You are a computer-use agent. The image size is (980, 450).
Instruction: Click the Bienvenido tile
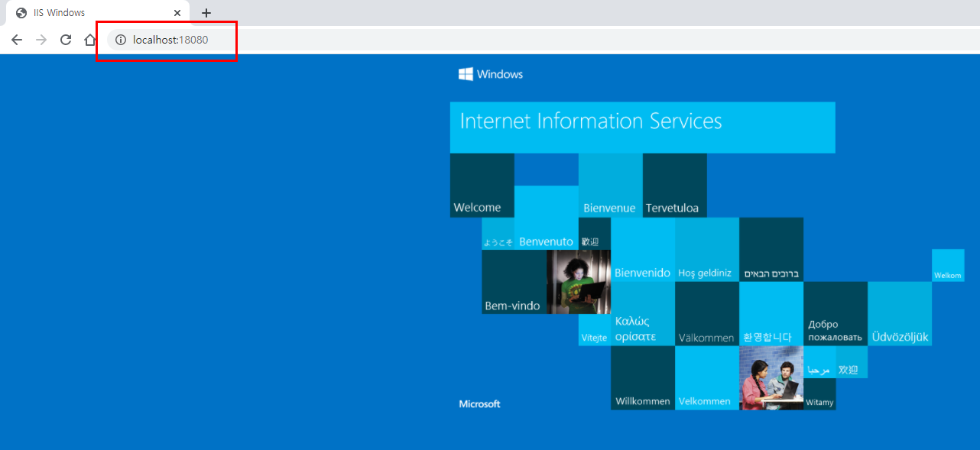(x=642, y=250)
